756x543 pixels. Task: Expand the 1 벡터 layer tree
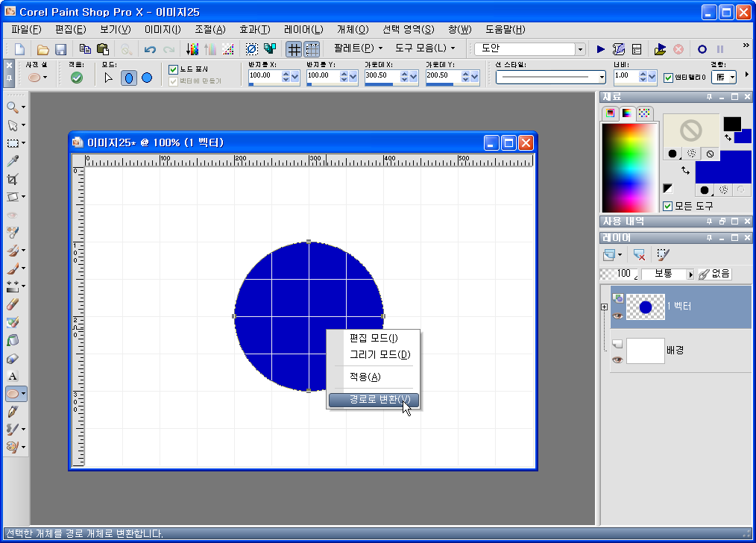coord(604,307)
